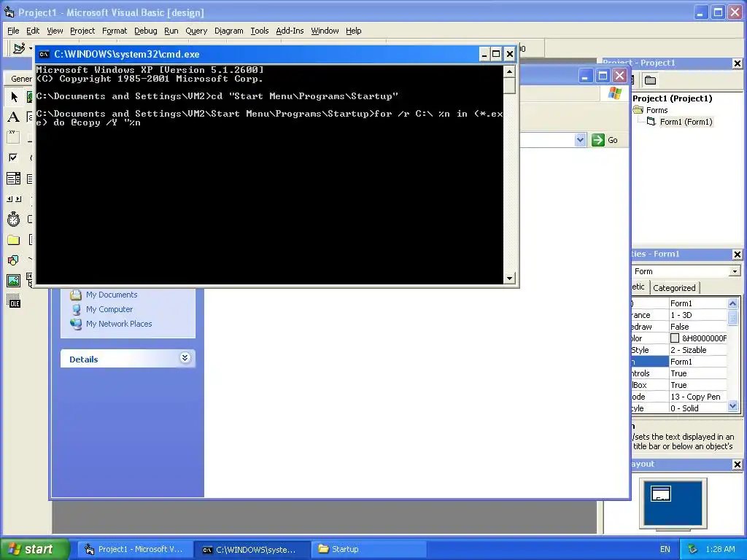Click the Windows flag logo in Startup window
747x560 pixels.
pos(614,93)
